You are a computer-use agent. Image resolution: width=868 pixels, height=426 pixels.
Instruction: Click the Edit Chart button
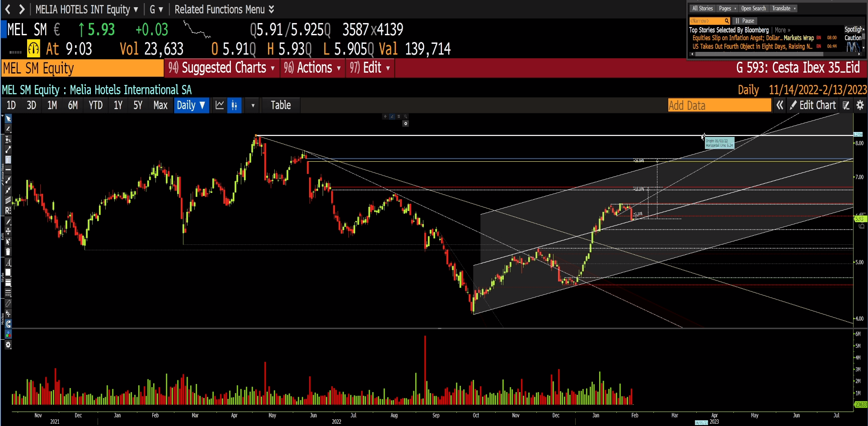813,105
